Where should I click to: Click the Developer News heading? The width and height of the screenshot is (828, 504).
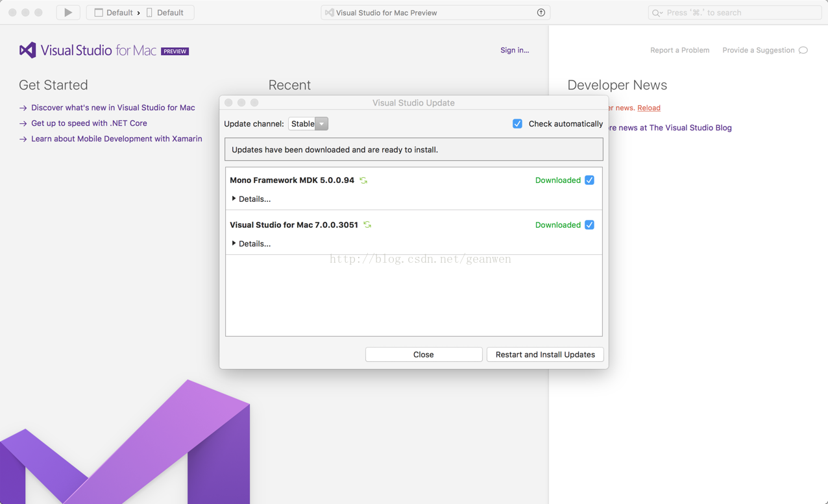coord(617,85)
